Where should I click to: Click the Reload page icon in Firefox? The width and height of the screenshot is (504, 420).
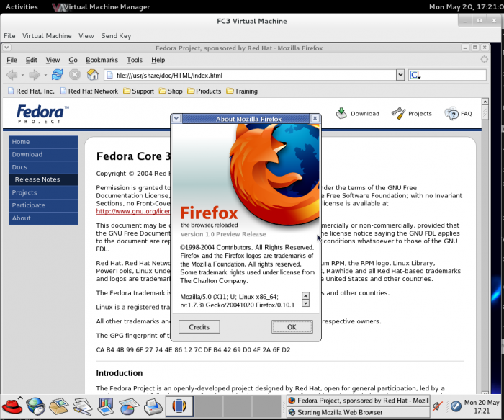tap(57, 75)
